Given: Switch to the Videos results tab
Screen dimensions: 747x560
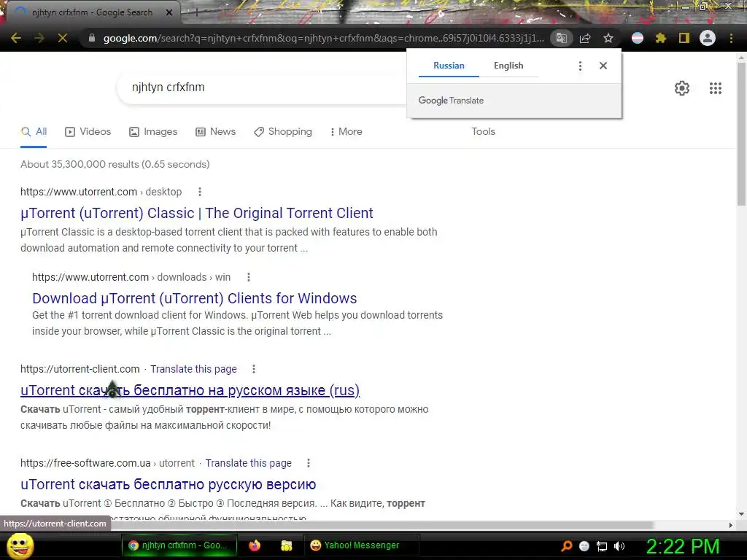Looking at the screenshot, I should tap(88, 132).
